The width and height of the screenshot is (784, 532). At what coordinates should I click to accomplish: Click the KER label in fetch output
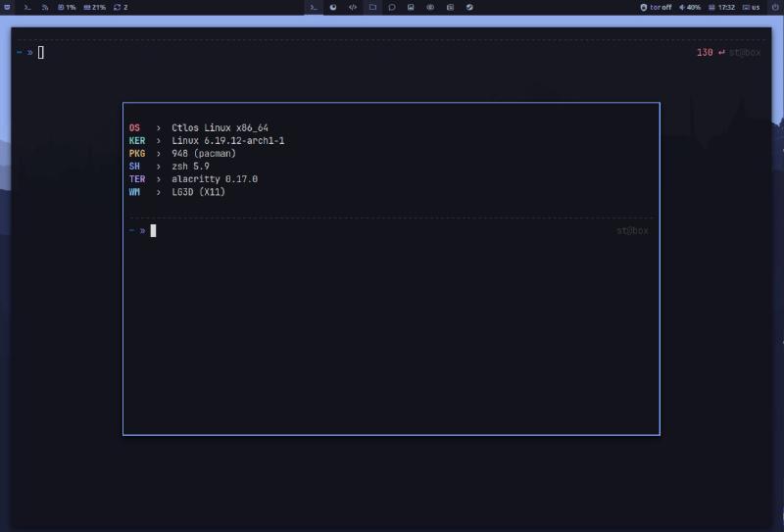tap(137, 140)
